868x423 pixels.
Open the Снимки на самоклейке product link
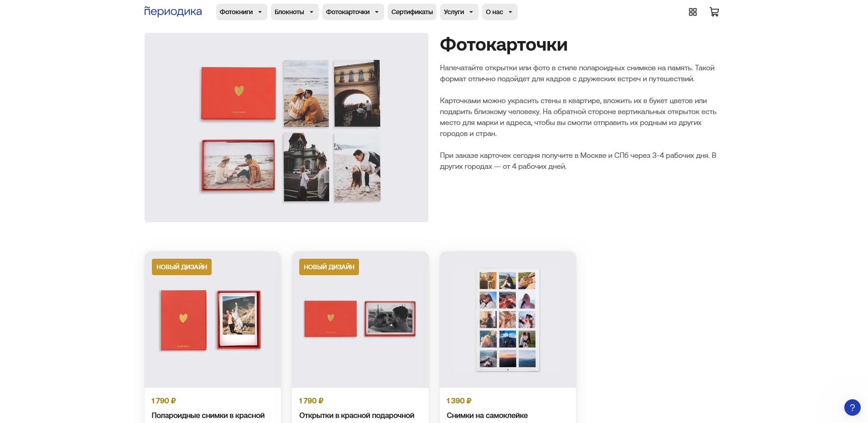[487, 415]
